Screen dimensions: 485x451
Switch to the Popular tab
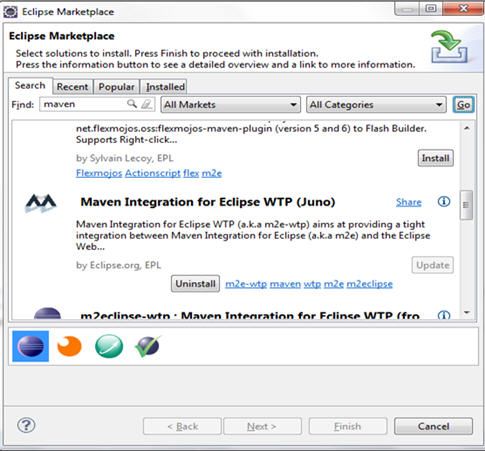[116, 87]
